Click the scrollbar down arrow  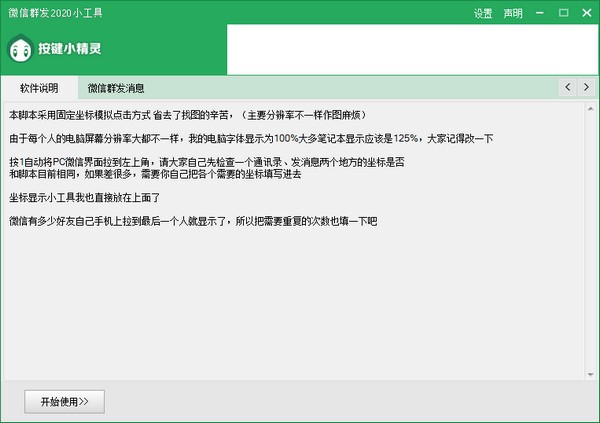coord(590,374)
